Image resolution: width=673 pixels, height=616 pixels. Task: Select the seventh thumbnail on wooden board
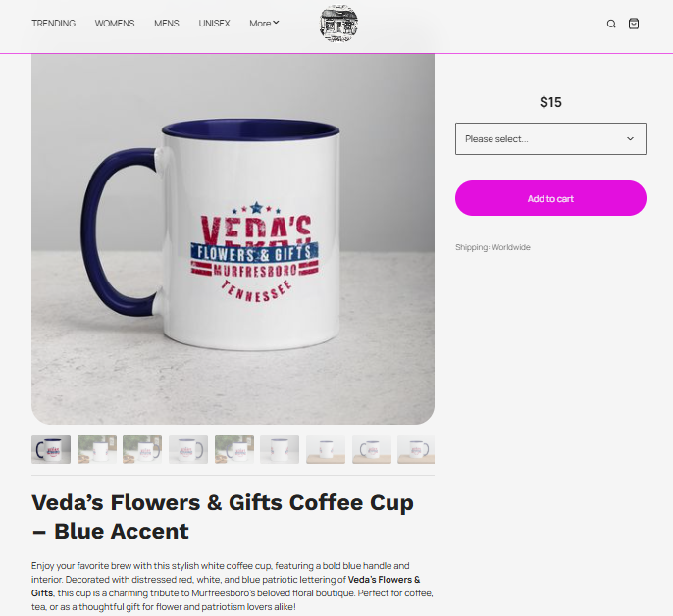tap(326, 449)
